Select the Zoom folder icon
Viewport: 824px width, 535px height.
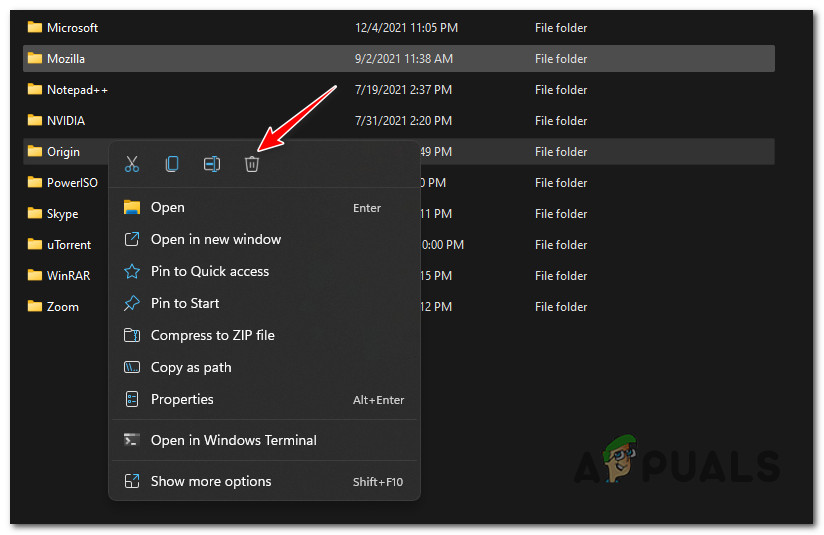pyautogui.click(x=35, y=306)
